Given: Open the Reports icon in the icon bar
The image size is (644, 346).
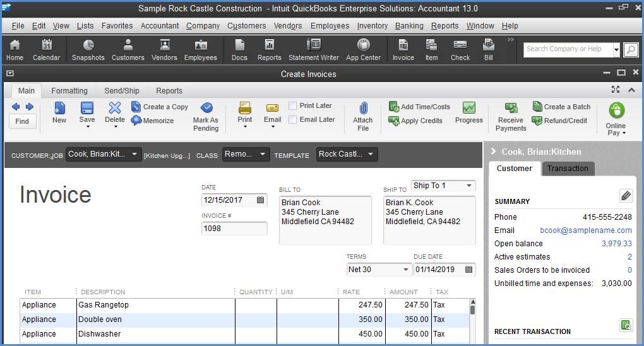Looking at the screenshot, I should [x=270, y=50].
